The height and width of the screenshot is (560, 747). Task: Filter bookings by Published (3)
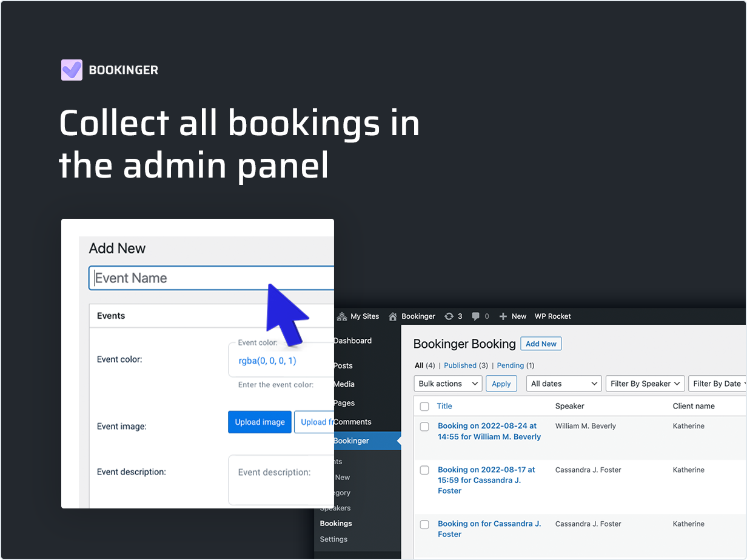pyautogui.click(x=466, y=365)
